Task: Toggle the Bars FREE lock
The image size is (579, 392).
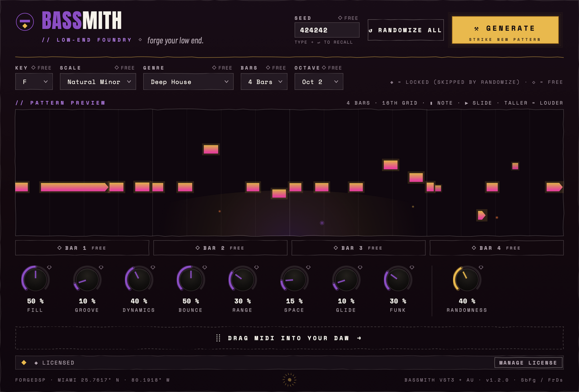Action: (x=276, y=68)
